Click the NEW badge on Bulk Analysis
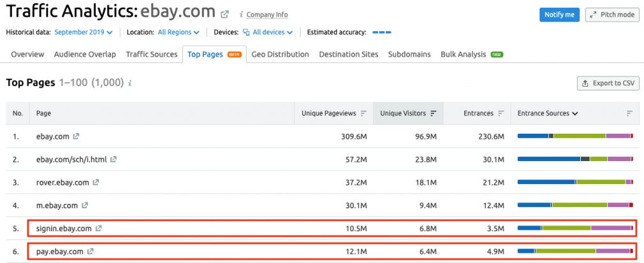Image resolution: width=644 pixels, height=263 pixels. click(497, 55)
